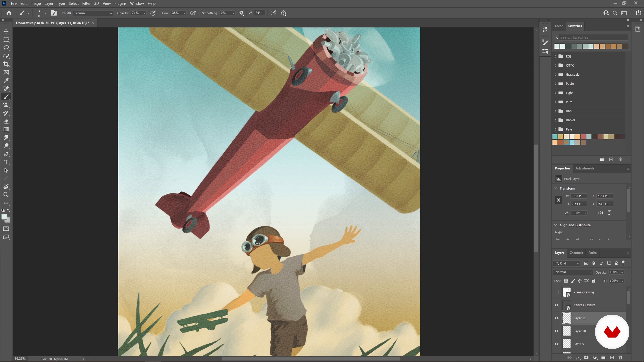Open the brush Mode dropdown
Viewport: 644px width, 362px height.
click(x=93, y=13)
